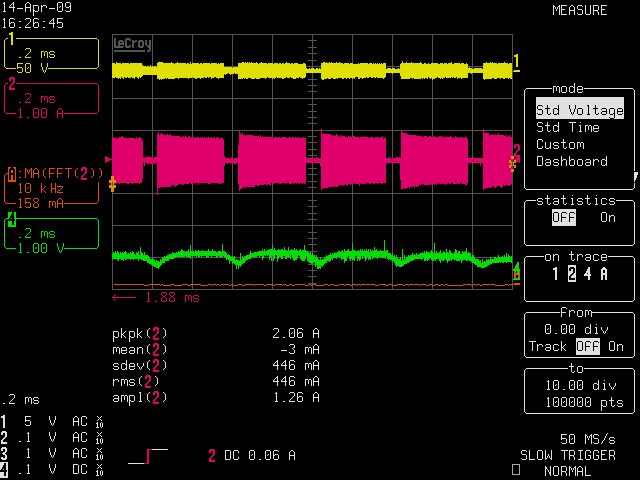The width and height of the screenshot is (640, 480).
Task: Click the orange trace A marker on grid left edge
Action: point(112,184)
